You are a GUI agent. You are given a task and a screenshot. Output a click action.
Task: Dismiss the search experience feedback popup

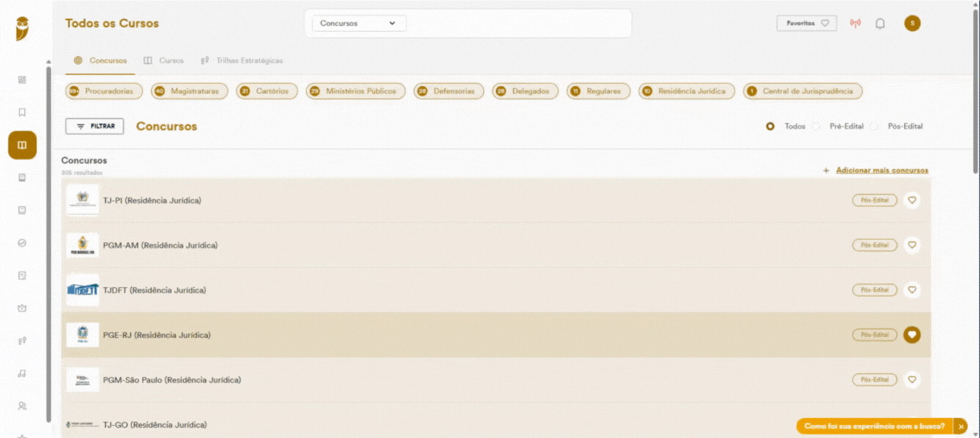pos(961,426)
